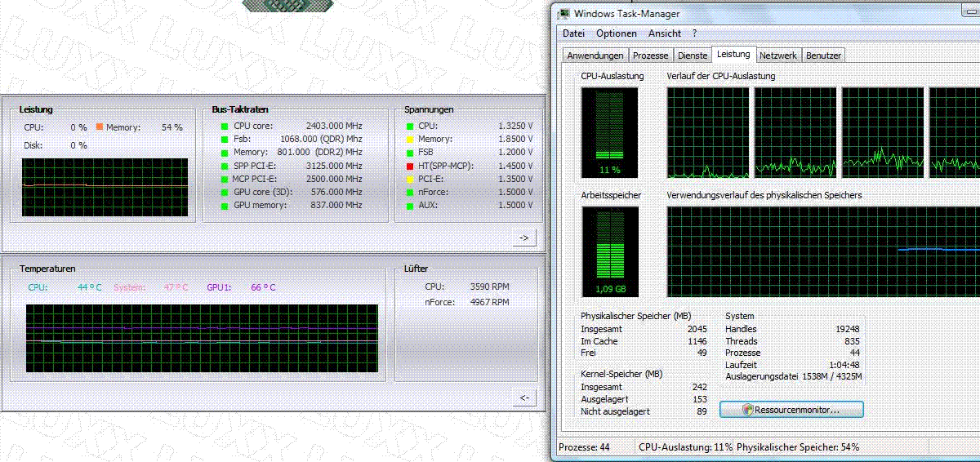
Task: Click the first CPU core history graph
Action: 707,133
